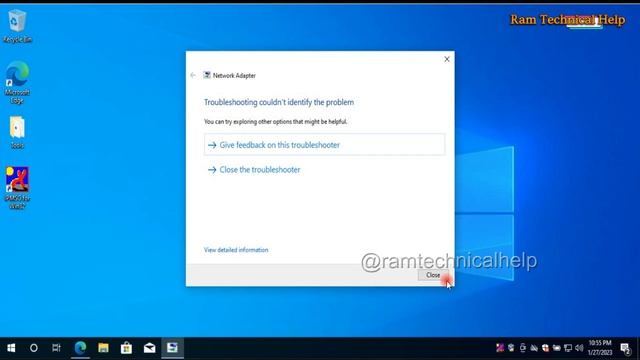640x360 pixels.
Task: Click the Close button in the dialog footer
Action: (433, 275)
